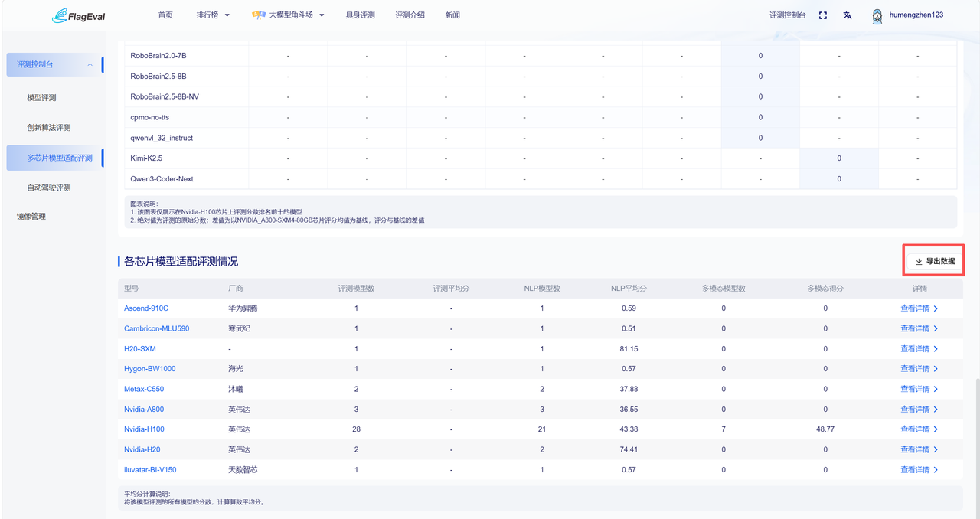The width and height of the screenshot is (980, 519).
Task: Click the battle arena icon before 大模型角斗场
Action: click(x=259, y=15)
